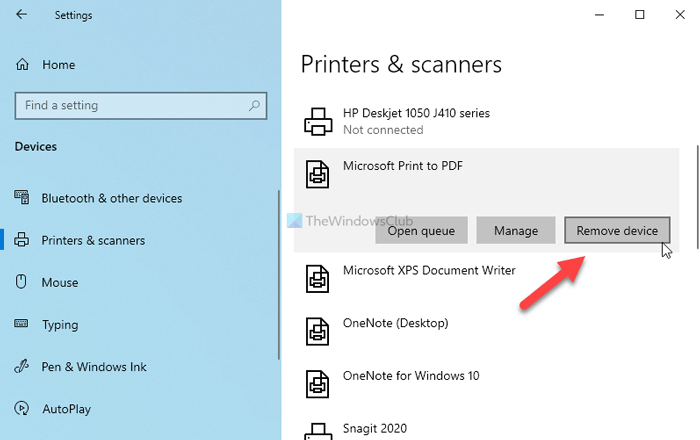
Task: Click the Bluetooth & other devices icon
Action: tap(22, 198)
